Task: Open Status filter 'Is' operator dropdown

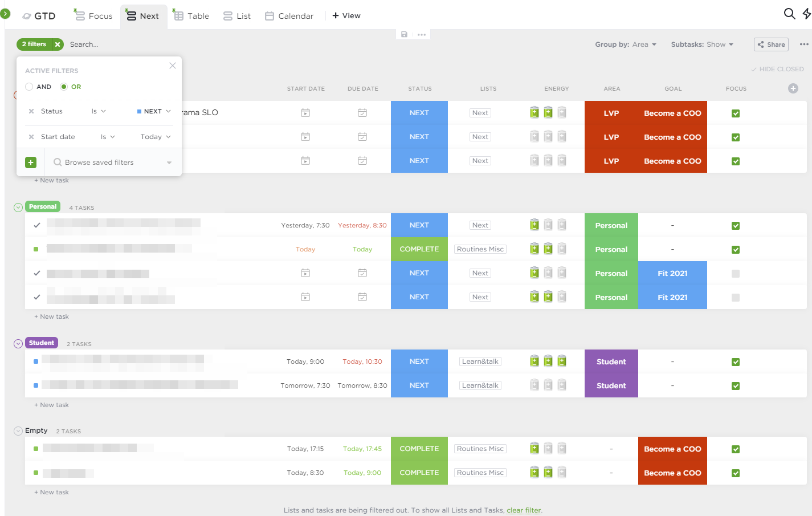Action: coord(99,111)
